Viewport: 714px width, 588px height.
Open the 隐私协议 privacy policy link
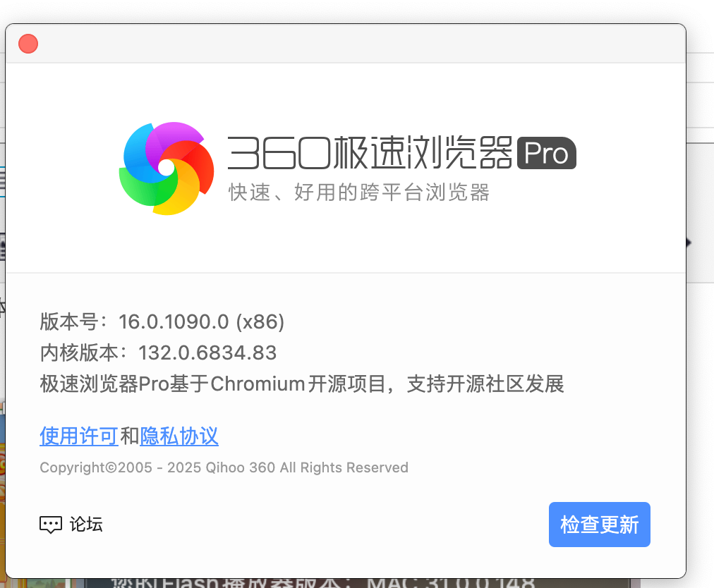point(178,436)
